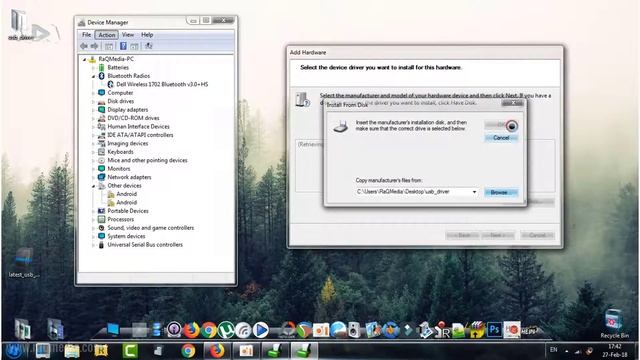Select Dell Wireless 1702 Bluetooth v3.0+HS device
The height and width of the screenshot is (360, 640).
point(162,84)
